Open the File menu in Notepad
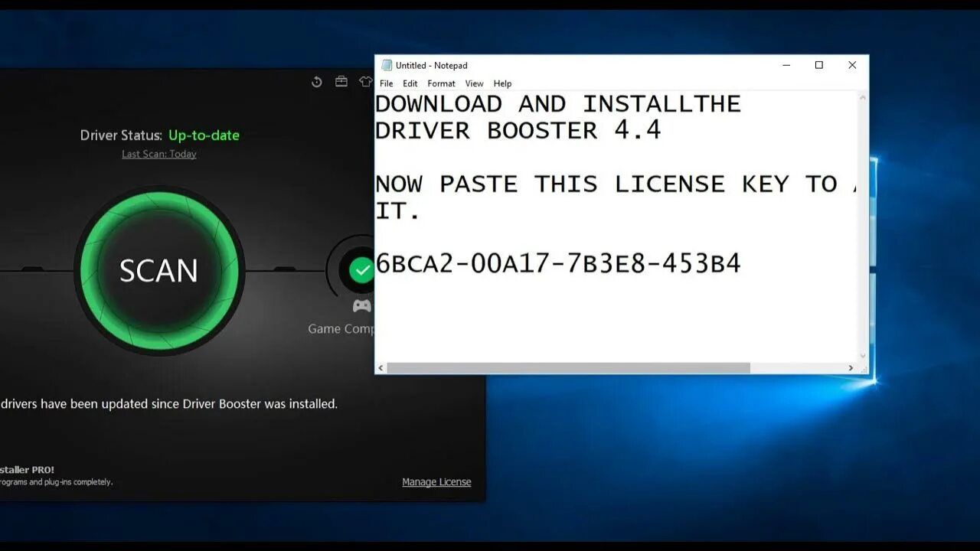The width and height of the screenshot is (980, 551). coord(387,83)
